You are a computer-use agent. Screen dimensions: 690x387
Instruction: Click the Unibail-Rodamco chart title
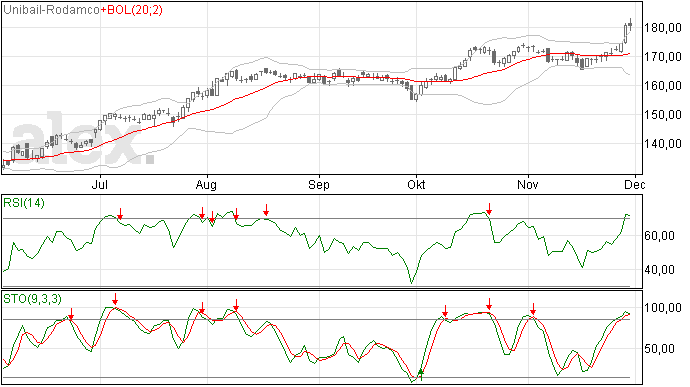(51, 10)
